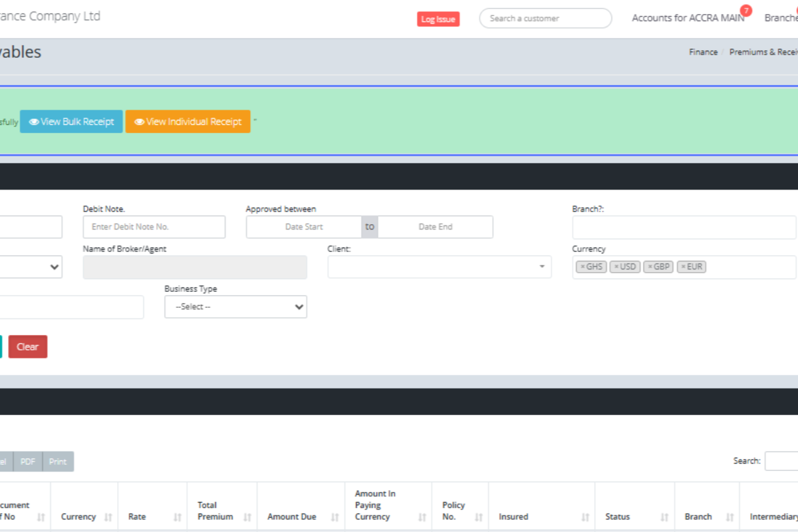Go to the Finance breadcrumb
Image resolution: width=798 pixels, height=532 pixels.
[x=703, y=52]
